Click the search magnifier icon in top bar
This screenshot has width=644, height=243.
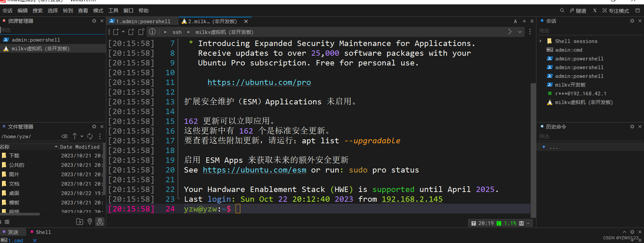point(562,11)
